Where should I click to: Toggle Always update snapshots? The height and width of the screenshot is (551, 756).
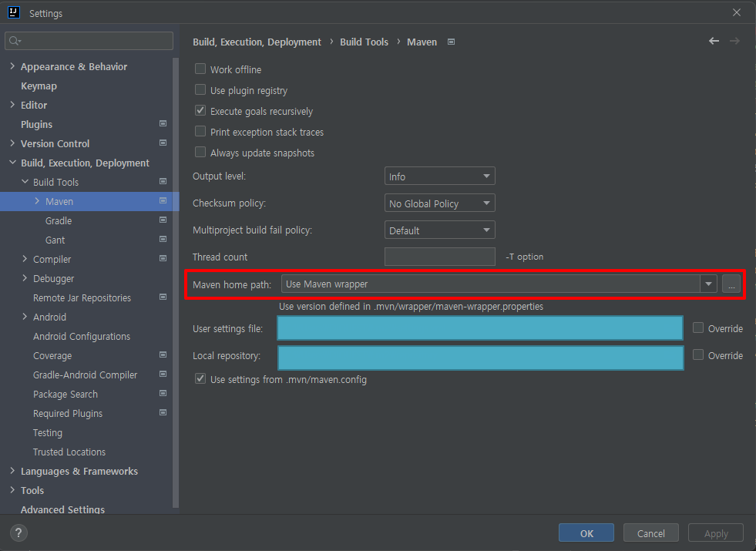click(200, 152)
